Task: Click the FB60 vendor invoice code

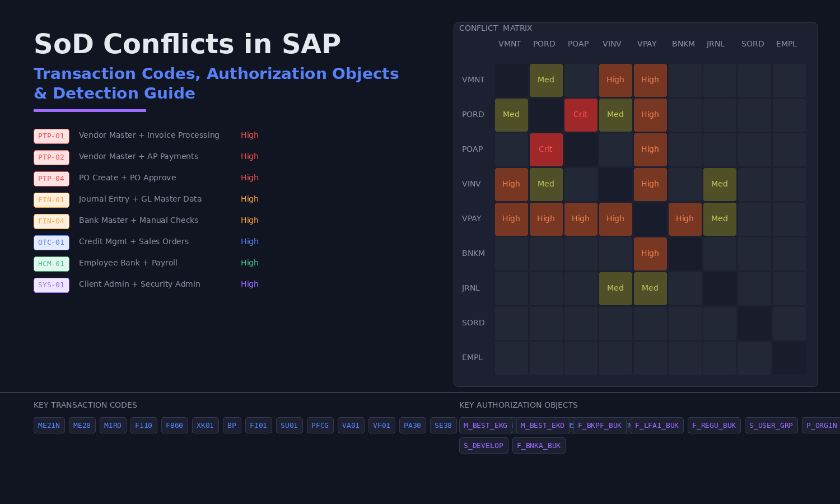Action: pos(174,425)
